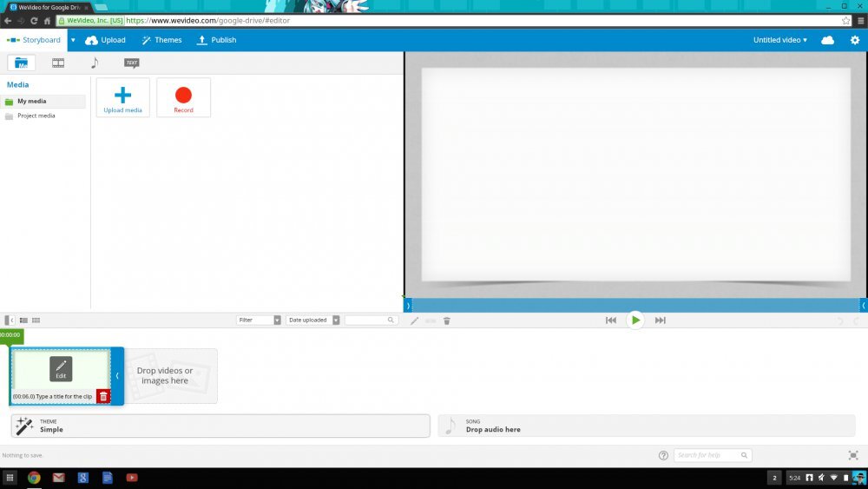Open the app launcher grid on shelf

(x=10, y=478)
